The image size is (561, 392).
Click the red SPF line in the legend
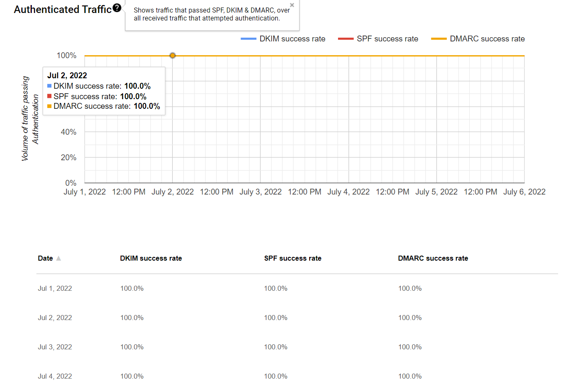coord(346,39)
